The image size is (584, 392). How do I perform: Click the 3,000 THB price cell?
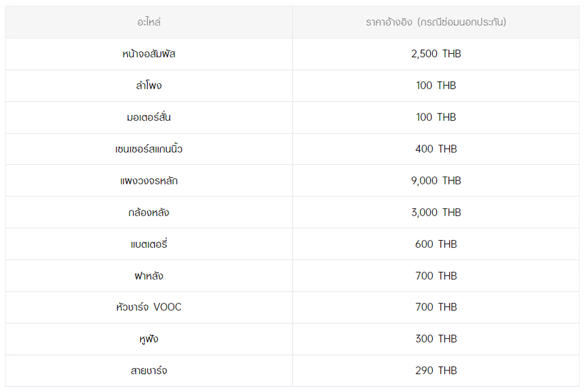coord(435,212)
